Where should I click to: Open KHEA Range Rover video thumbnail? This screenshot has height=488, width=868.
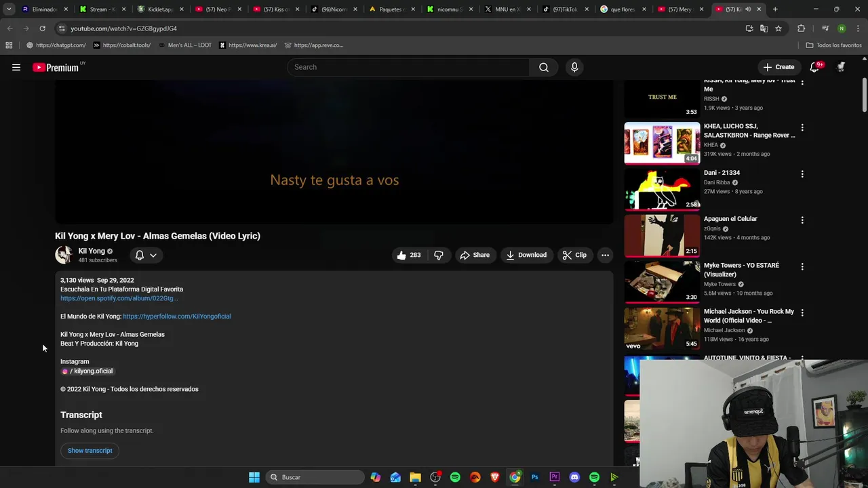(x=662, y=143)
